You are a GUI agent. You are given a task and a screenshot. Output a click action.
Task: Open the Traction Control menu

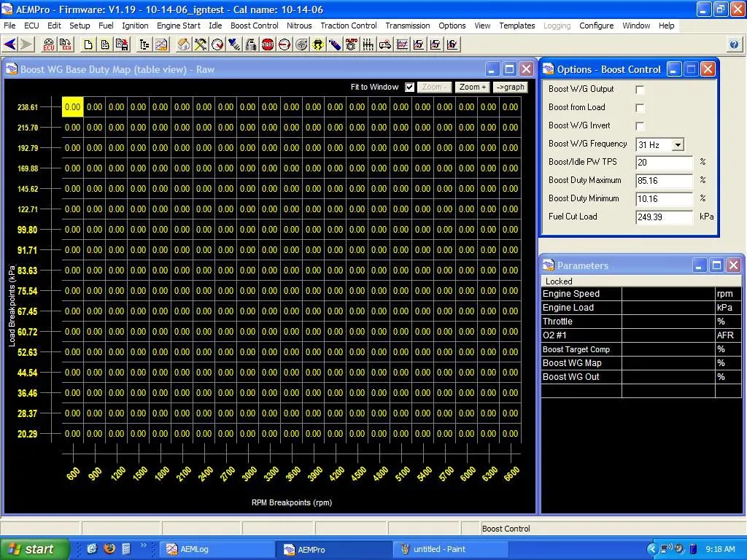(x=349, y=26)
